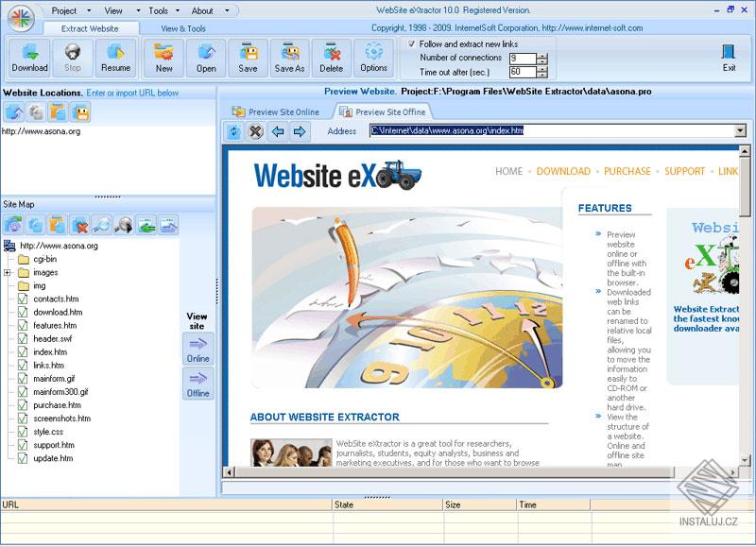The width and height of the screenshot is (756, 547).
Task: Click the HOME link on the previewed page
Action: pos(508,171)
